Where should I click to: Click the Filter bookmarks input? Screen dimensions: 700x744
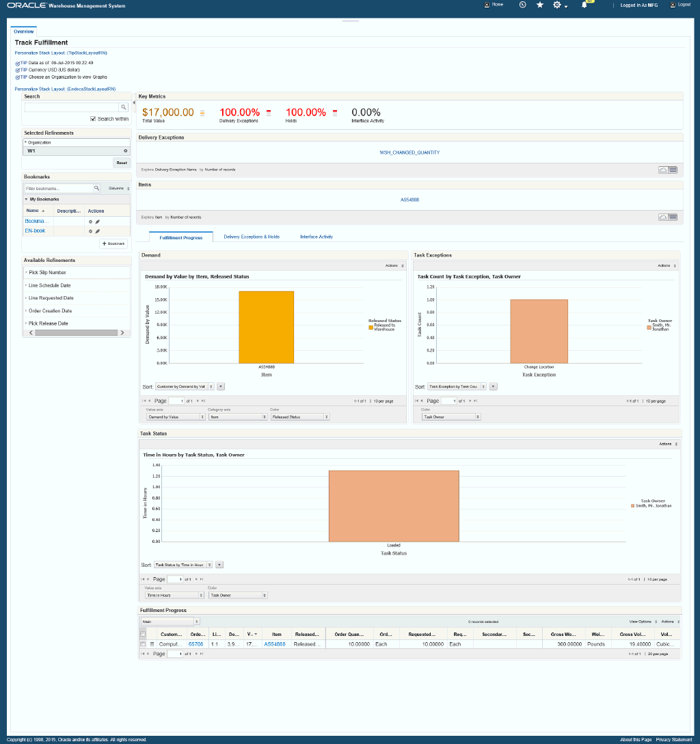[x=59, y=188]
